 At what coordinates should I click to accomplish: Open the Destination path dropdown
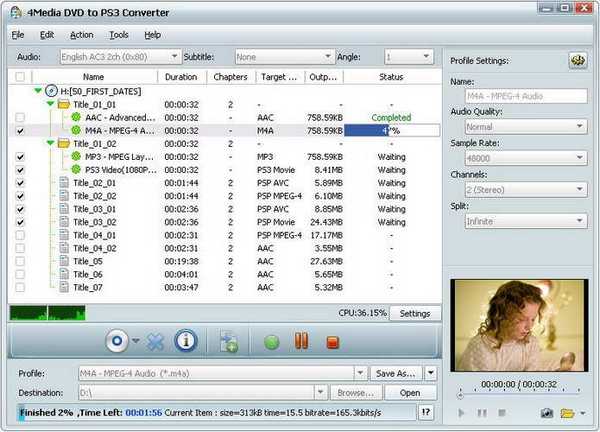click(320, 392)
